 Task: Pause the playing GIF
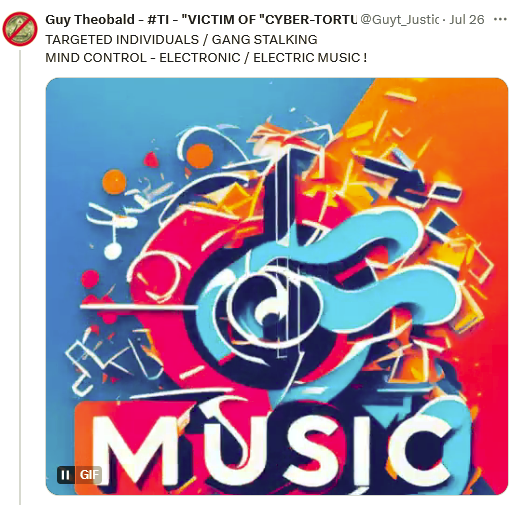pyautogui.click(x=65, y=475)
